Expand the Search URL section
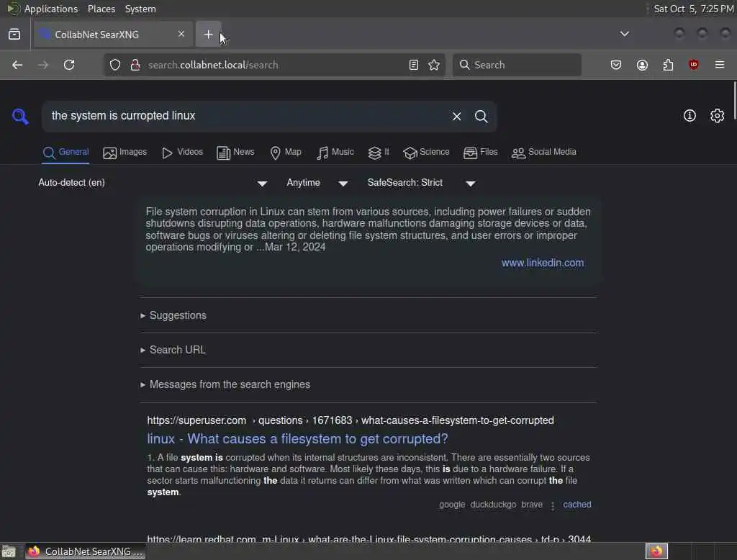 (173, 351)
